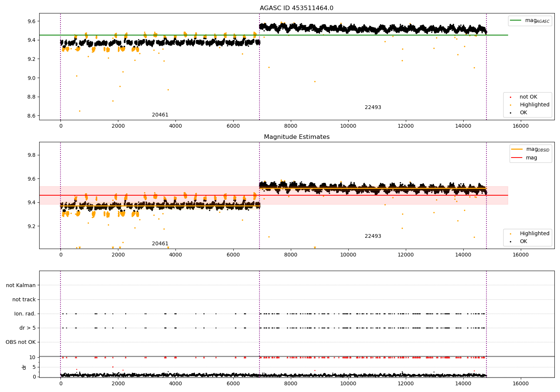The image size is (560, 392).
Task: Click the "9.0" y-tick label in top plot
Action: click(x=31, y=78)
